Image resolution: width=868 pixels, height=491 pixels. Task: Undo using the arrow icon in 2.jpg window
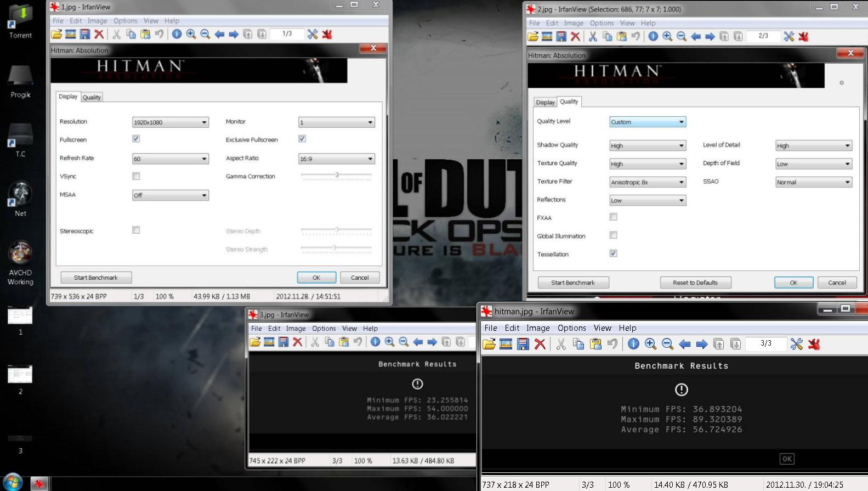(636, 36)
